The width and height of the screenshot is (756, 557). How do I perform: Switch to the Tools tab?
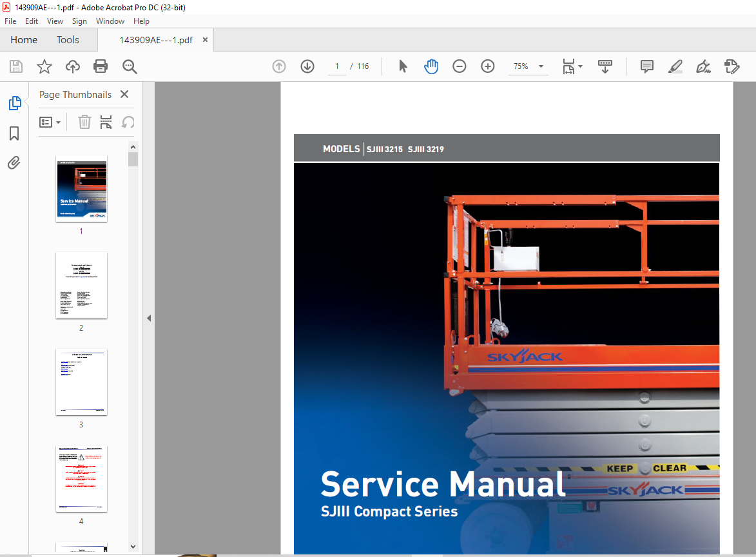[68, 39]
